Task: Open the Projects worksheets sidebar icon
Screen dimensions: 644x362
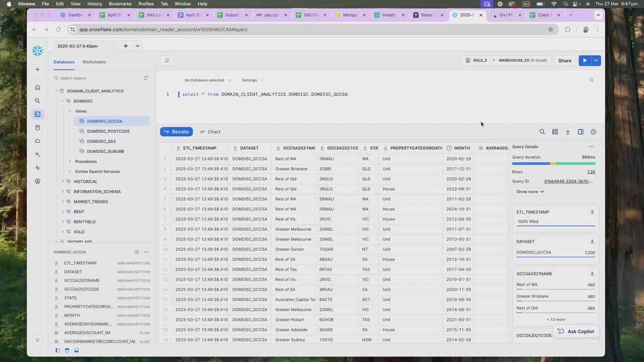Action: point(37,114)
